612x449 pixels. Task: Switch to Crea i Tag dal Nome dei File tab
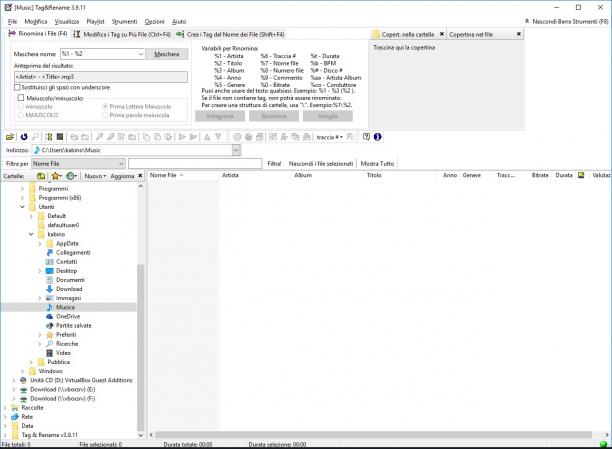click(230, 34)
